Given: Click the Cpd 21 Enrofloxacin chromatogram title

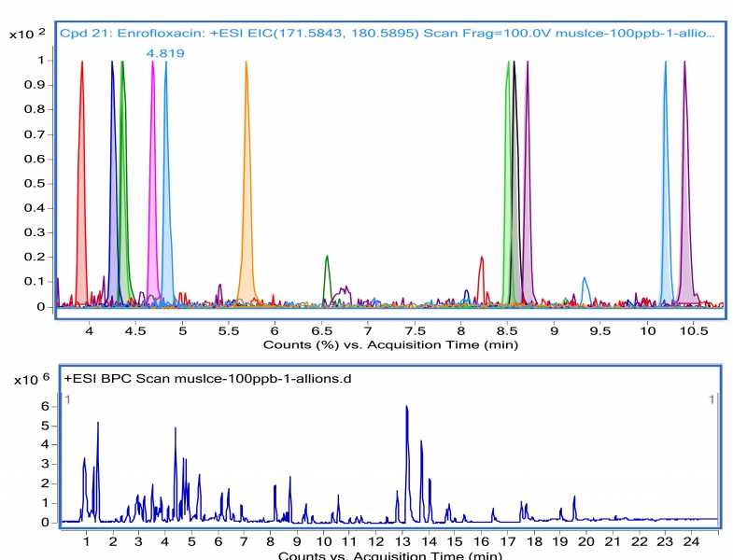Looking at the screenshot, I should pyautogui.click(x=387, y=34).
